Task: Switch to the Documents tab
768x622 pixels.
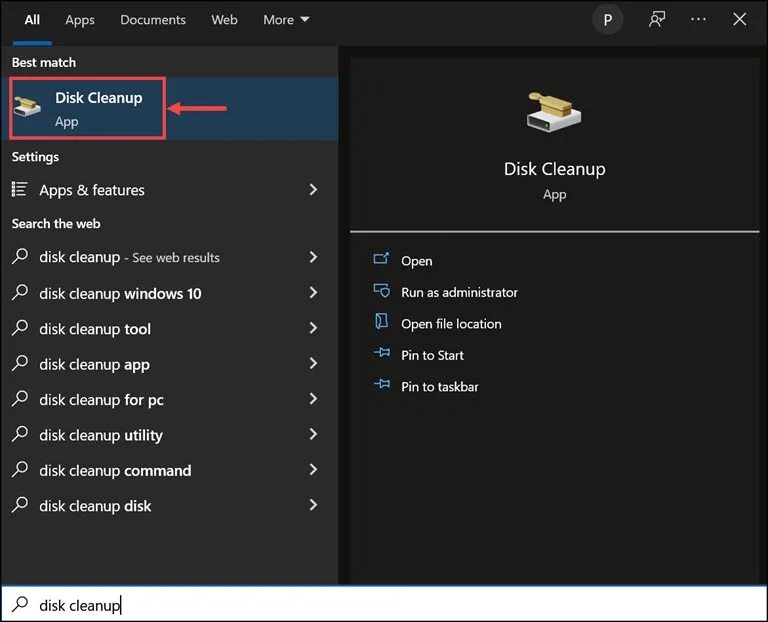Action: [x=153, y=20]
